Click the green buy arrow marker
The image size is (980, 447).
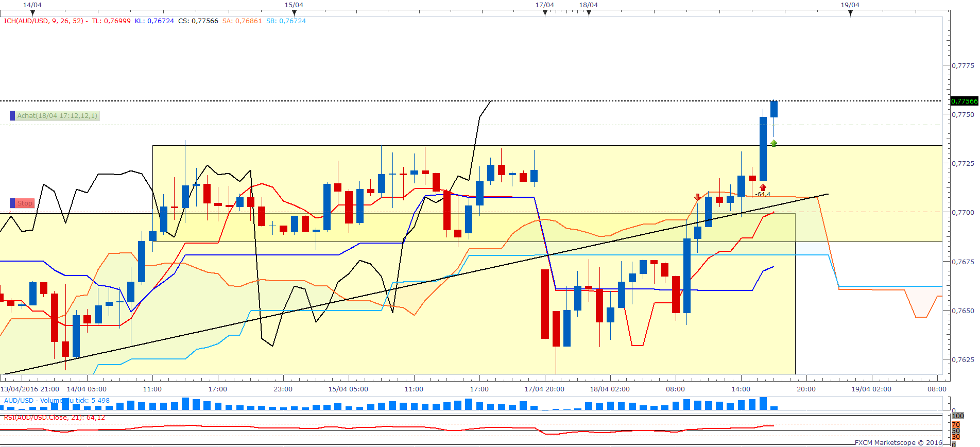click(773, 143)
